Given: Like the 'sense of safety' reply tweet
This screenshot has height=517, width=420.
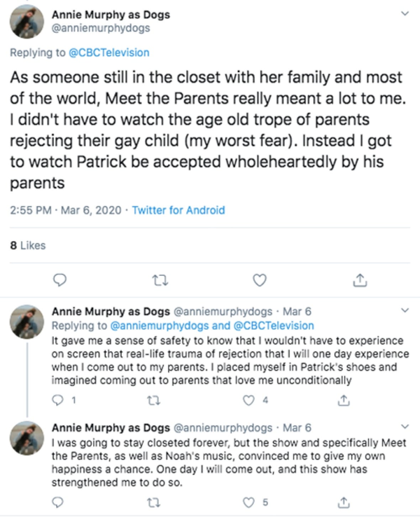Looking at the screenshot, I should (248, 400).
